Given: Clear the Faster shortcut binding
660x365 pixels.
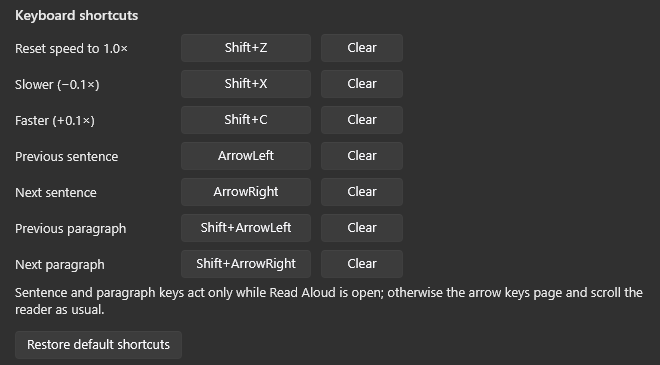Looking at the screenshot, I should (362, 120).
